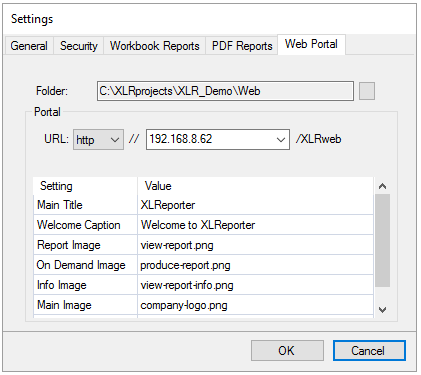Go to the PDF Reports tab

coord(242,46)
